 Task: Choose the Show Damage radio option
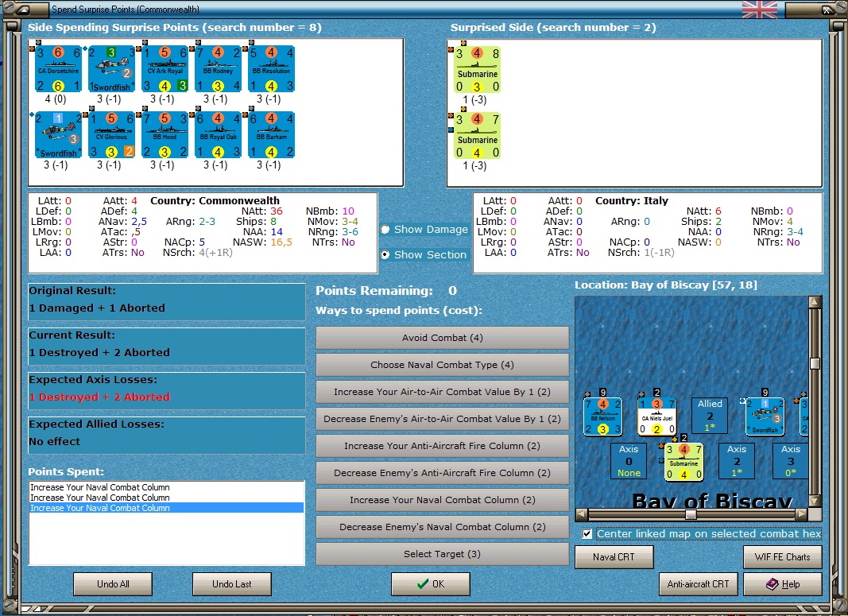point(424,229)
